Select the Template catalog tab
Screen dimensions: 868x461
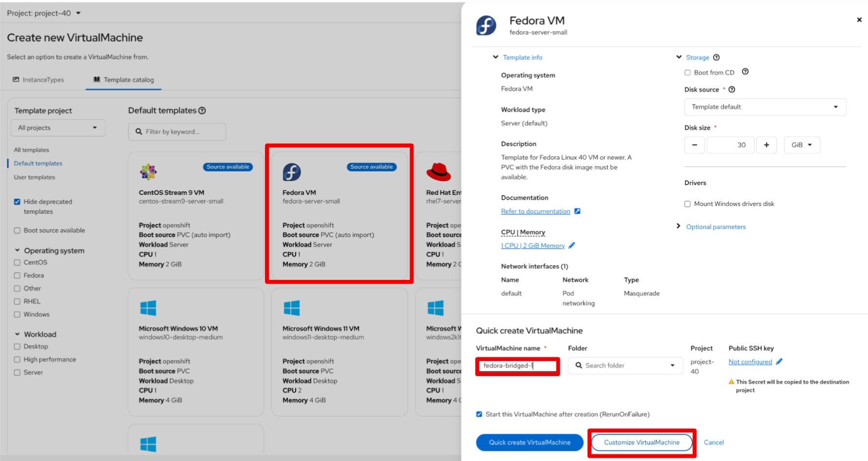124,80
